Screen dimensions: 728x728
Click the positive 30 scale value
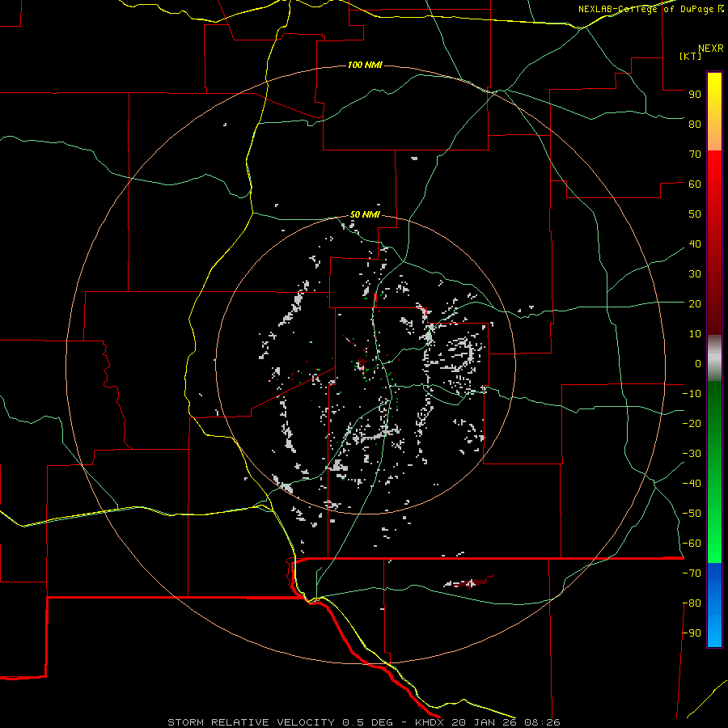point(695,274)
